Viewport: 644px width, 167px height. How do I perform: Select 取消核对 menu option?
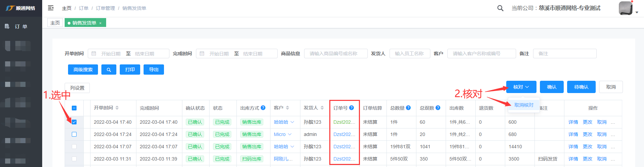coord(524,105)
